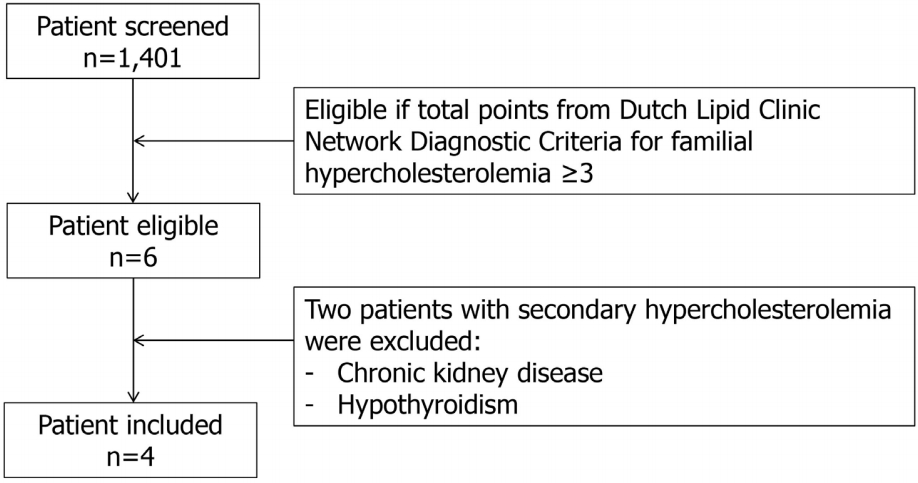Select the text 'n=4'
Viewport: 918px width, 483px height.
click(131, 456)
